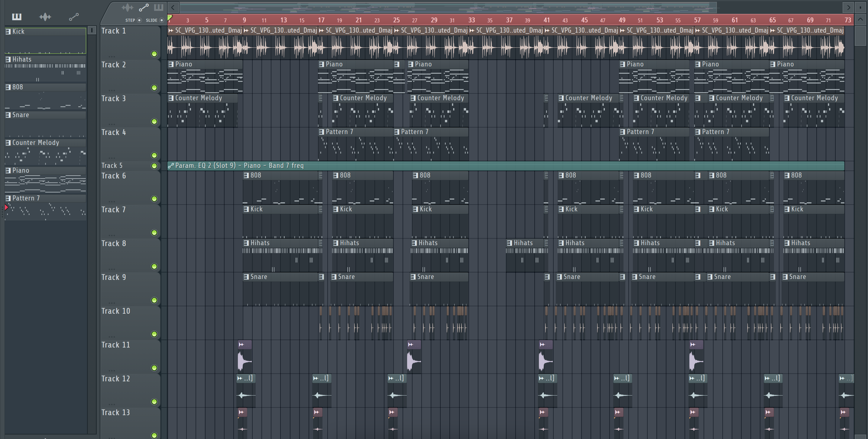
Task: Click bar 33 on the timeline ruler
Action: (x=472, y=20)
